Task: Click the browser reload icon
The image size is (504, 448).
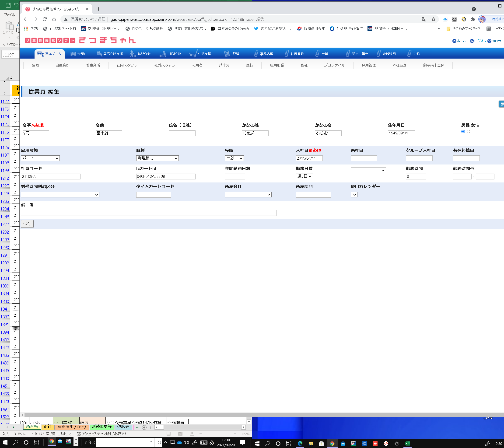Action: click(45, 19)
